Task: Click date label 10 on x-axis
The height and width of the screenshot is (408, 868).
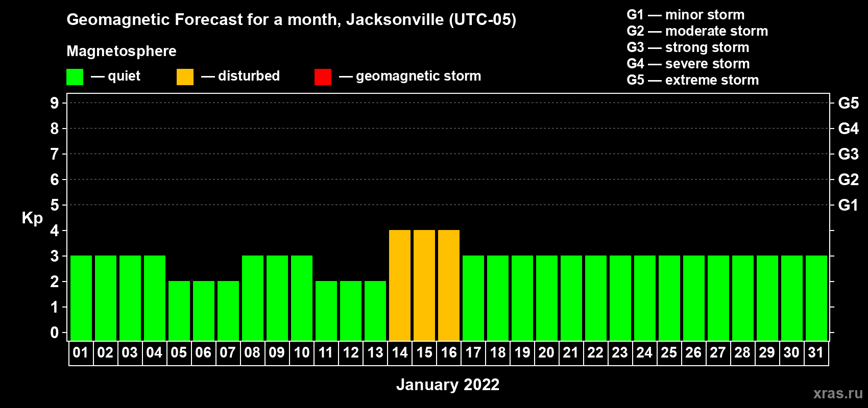Action: point(302,352)
